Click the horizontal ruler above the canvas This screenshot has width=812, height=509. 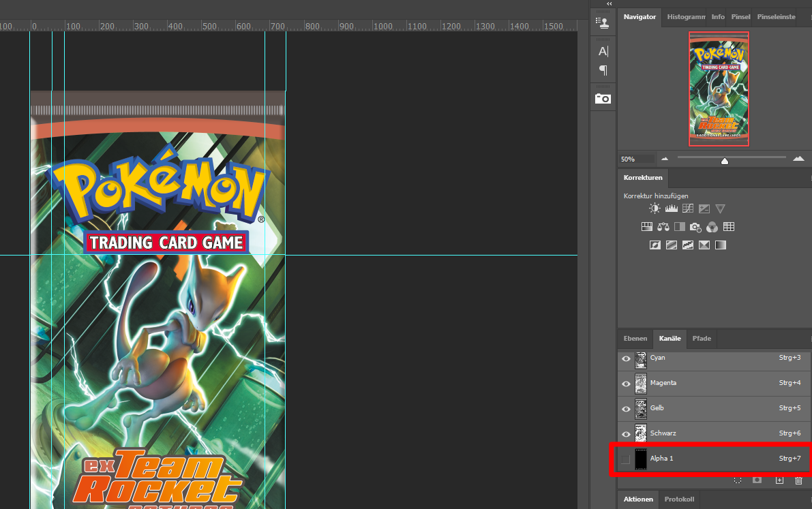[x=288, y=26]
